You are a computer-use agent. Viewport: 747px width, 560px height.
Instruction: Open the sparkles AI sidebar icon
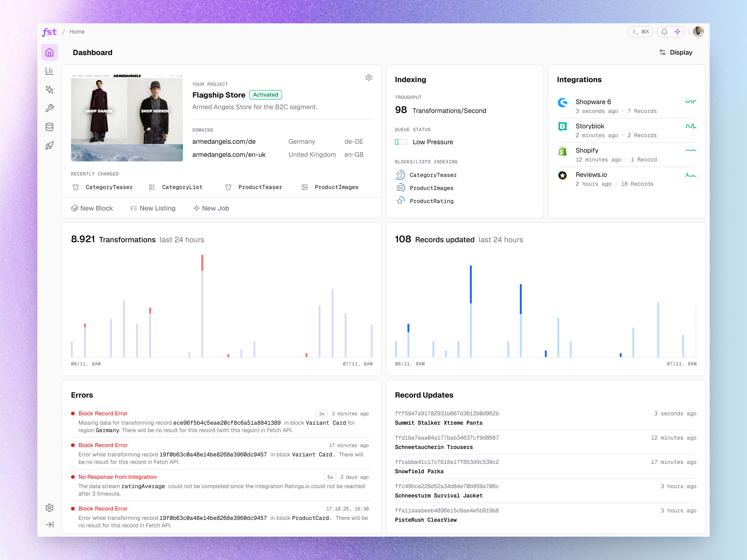click(x=49, y=89)
